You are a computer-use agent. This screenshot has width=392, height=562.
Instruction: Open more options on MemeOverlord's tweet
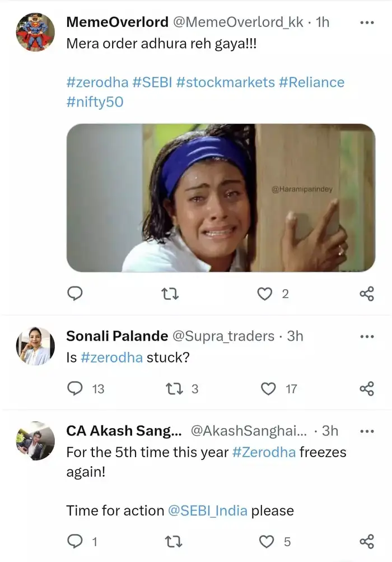click(x=367, y=22)
